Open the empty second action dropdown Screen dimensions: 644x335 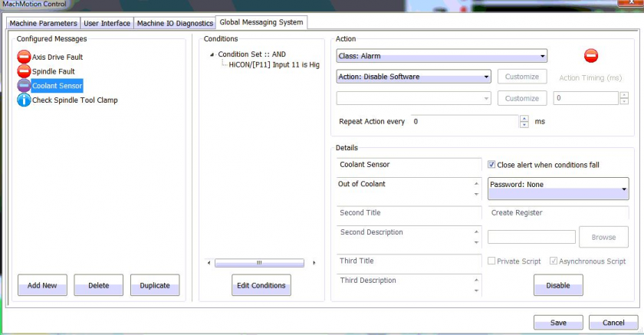(413, 98)
